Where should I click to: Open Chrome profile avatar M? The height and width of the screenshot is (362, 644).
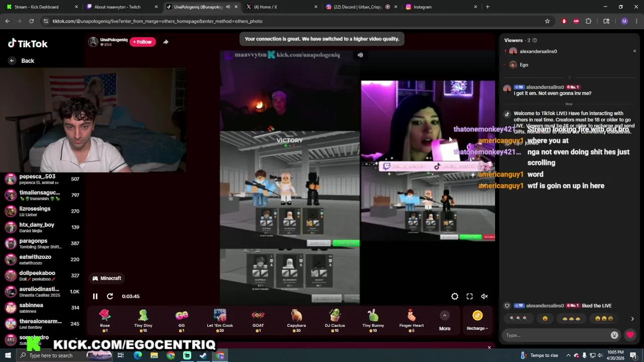pyautogui.click(x=624, y=21)
